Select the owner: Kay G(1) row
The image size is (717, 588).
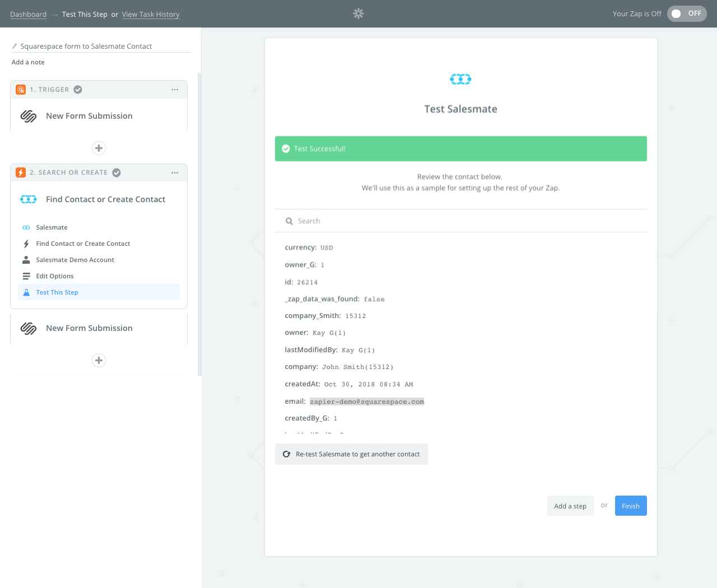(315, 333)
